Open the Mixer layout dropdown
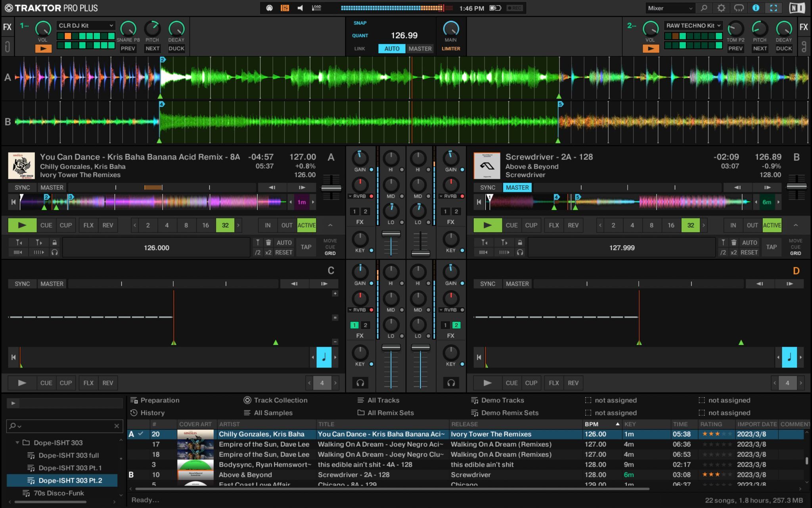This screenshot has width=812, height=508. (670, 8)
